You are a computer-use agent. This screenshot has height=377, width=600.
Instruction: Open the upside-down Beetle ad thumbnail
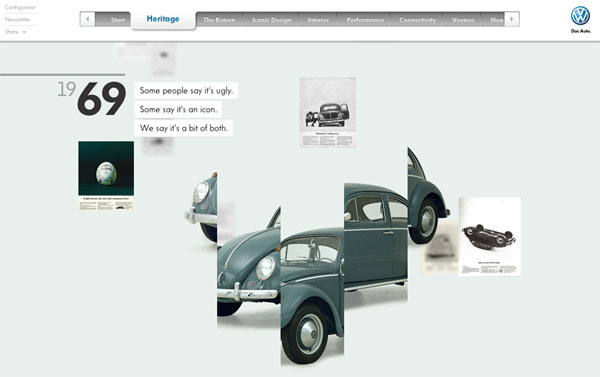pyautogui.click(x=490, y=237)
